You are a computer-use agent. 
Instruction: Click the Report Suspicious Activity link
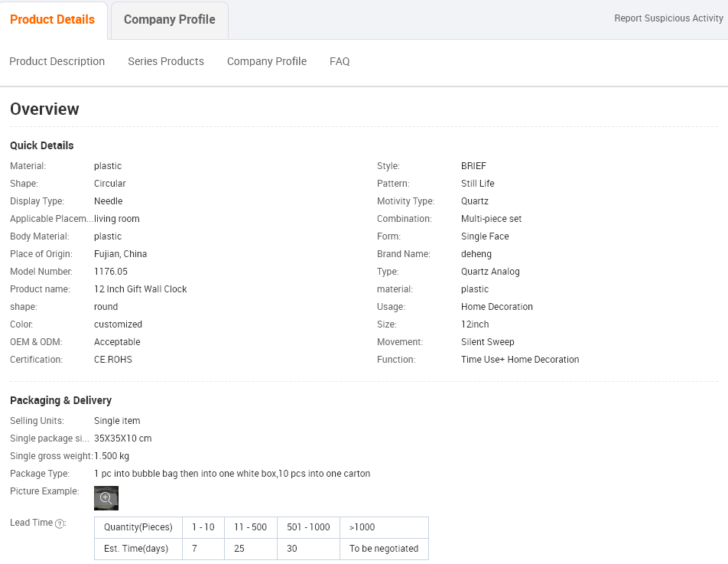point(668,18)
